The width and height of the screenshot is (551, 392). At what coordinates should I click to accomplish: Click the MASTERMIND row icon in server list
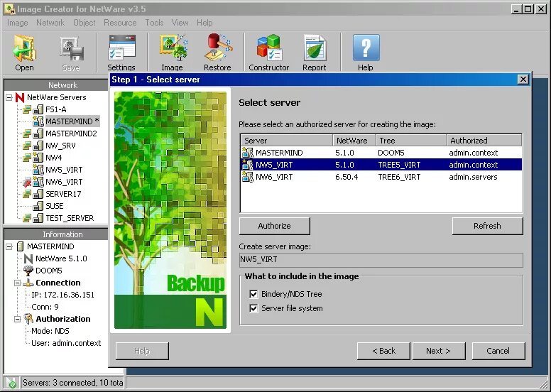coord(247,153)
